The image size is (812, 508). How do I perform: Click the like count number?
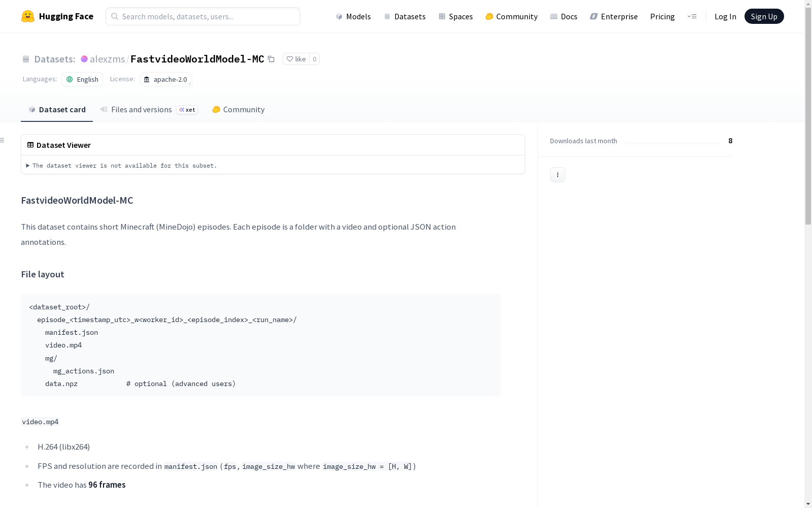click(x=315, y=59)
